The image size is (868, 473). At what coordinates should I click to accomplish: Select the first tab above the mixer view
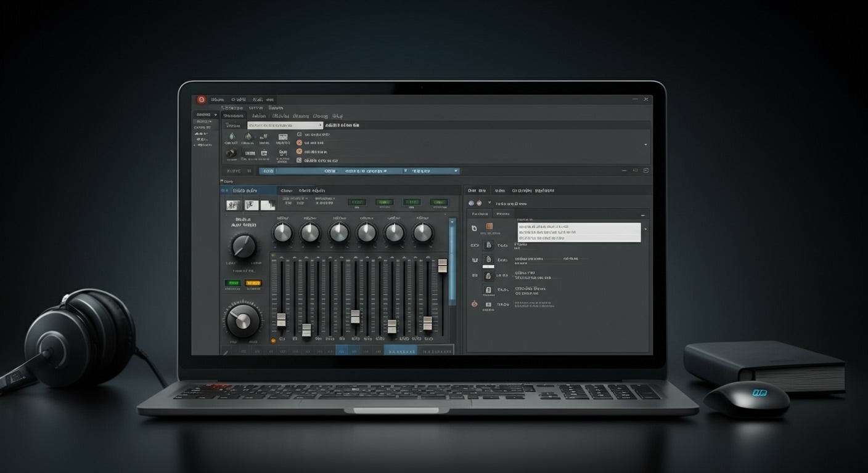pyautogui.click(x=245, y=191)
